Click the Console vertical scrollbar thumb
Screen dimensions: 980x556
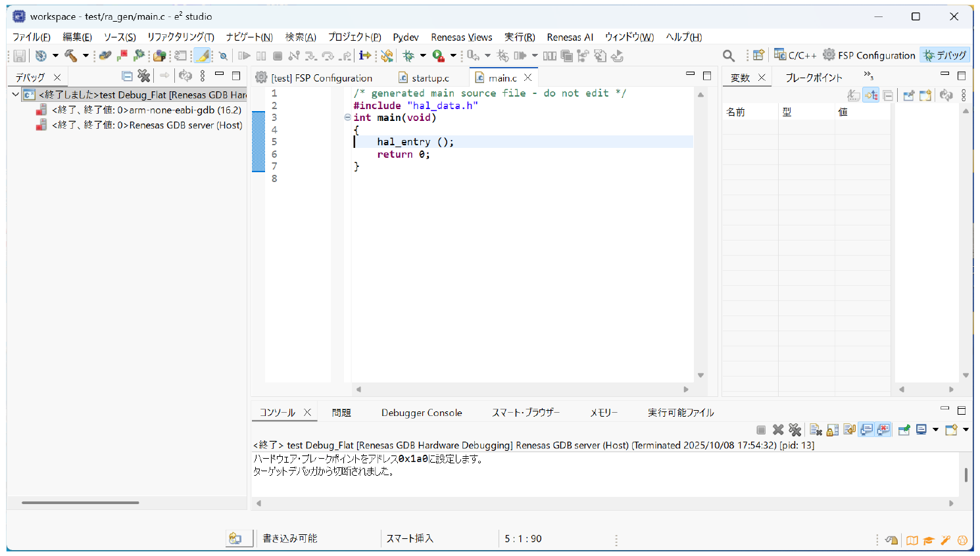coord(966,475)
